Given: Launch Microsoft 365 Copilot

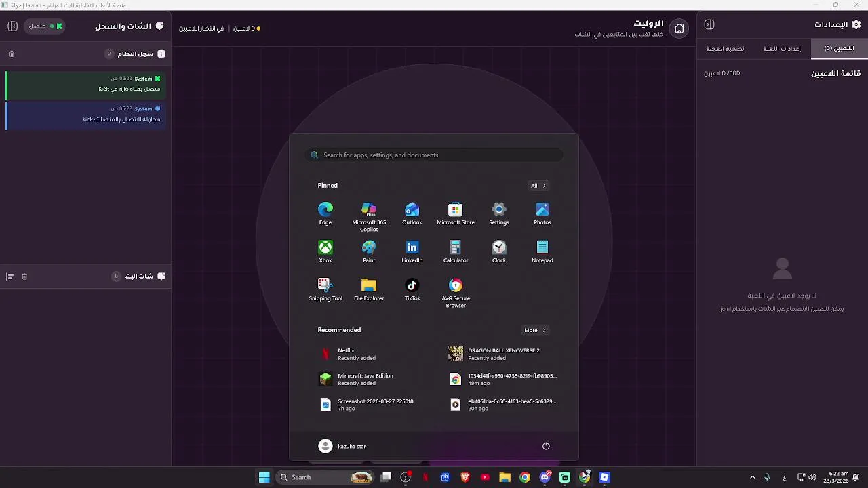Looking at the screenshot, I should (x=369, y=216).
